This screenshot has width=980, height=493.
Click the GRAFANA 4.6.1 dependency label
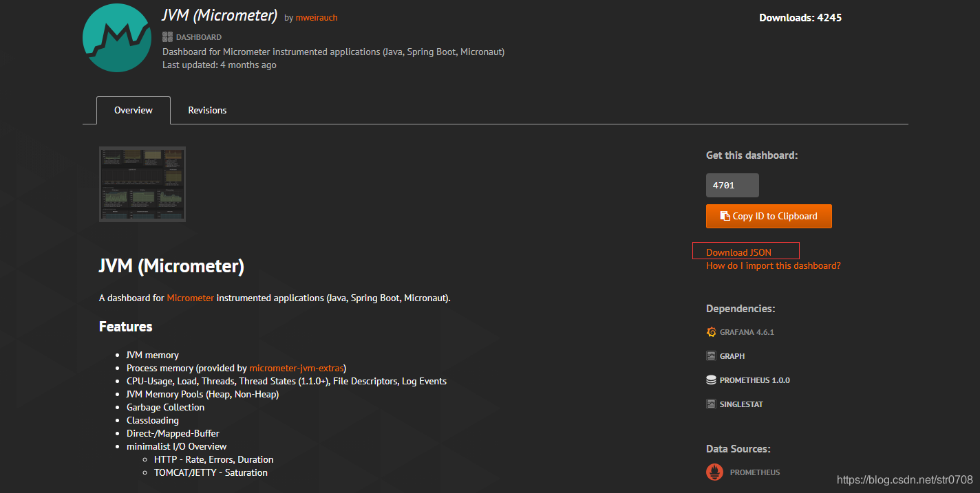[x=747, y=332]
